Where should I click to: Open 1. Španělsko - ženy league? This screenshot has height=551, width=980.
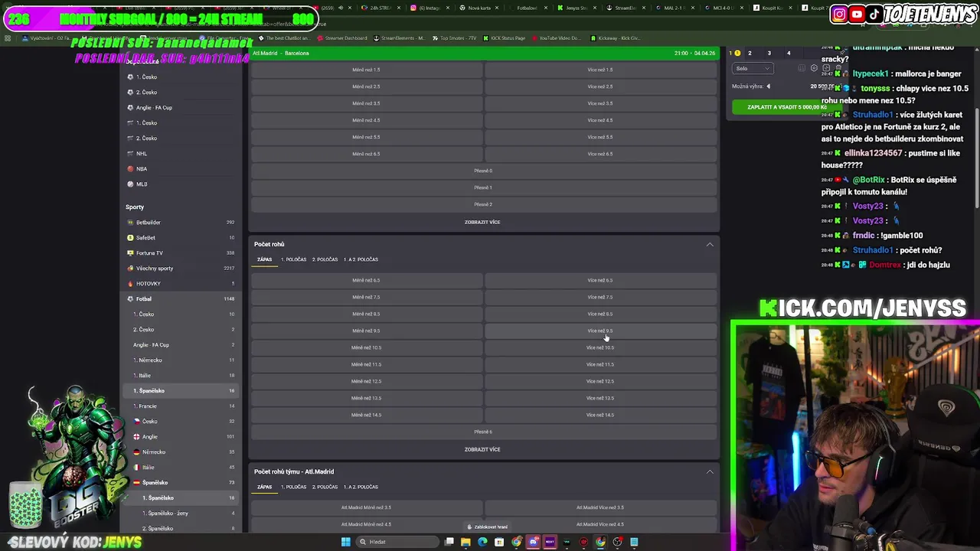pos(181,513)
